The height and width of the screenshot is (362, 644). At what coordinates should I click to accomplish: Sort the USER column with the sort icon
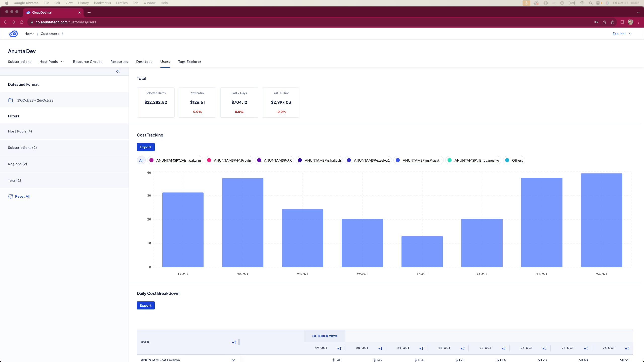[234, 342]
